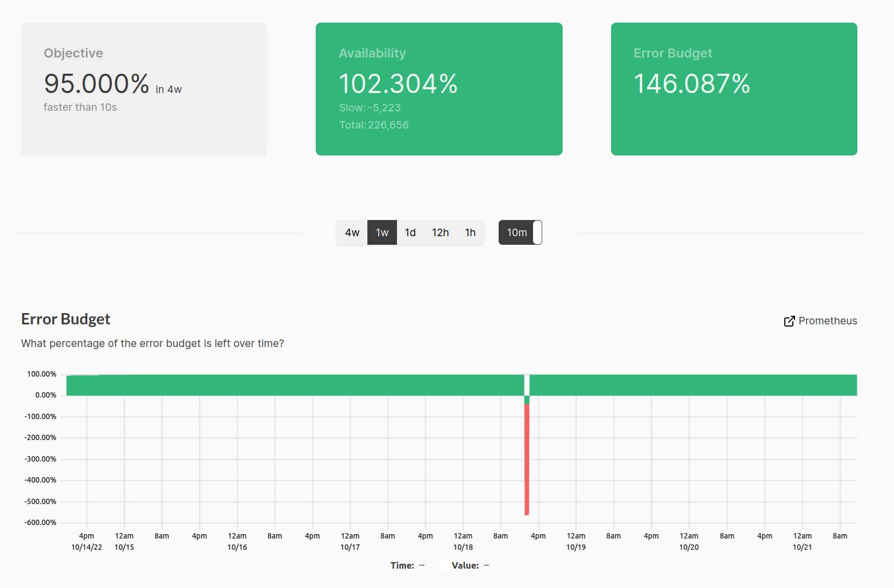Select the 1h range button

(x=470, y=232)
